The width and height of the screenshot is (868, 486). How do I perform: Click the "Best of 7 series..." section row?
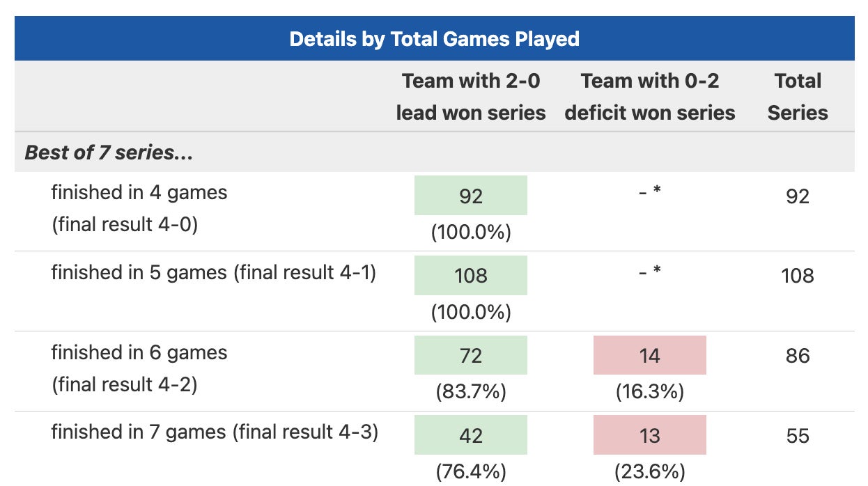pos(109,153)
